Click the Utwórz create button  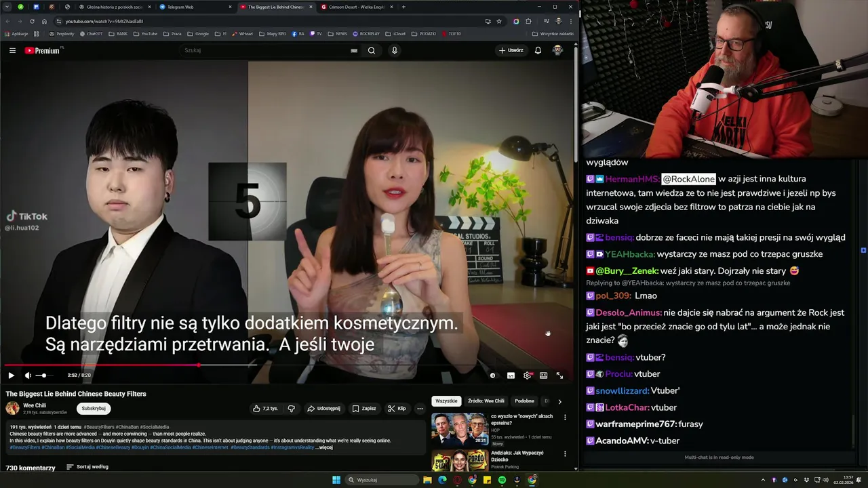(511, 50)
